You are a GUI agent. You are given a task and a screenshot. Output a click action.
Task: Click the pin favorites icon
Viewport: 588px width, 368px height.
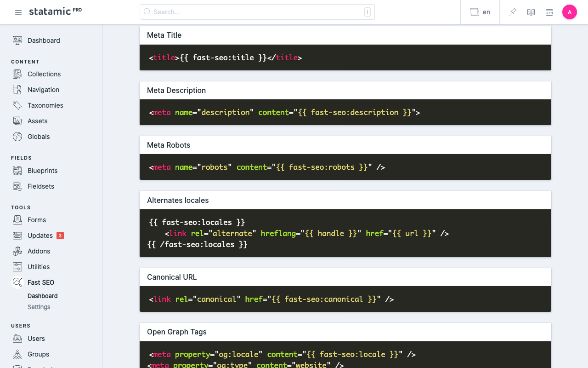(x=513, y=12)
